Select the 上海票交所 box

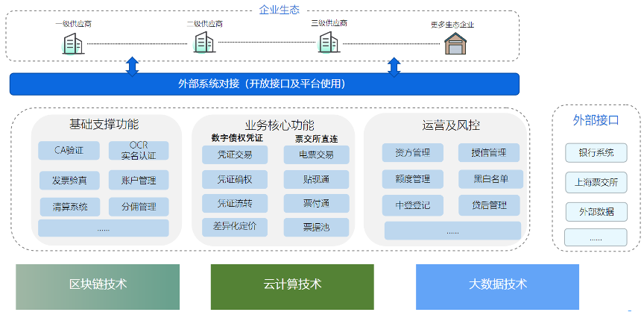tap(596, 183)
